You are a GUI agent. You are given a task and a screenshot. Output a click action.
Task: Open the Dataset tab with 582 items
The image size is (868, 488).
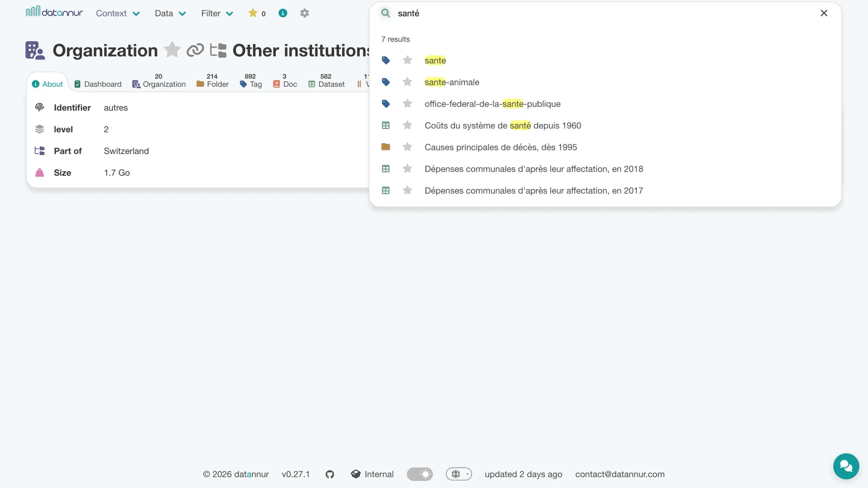[326, 81]
